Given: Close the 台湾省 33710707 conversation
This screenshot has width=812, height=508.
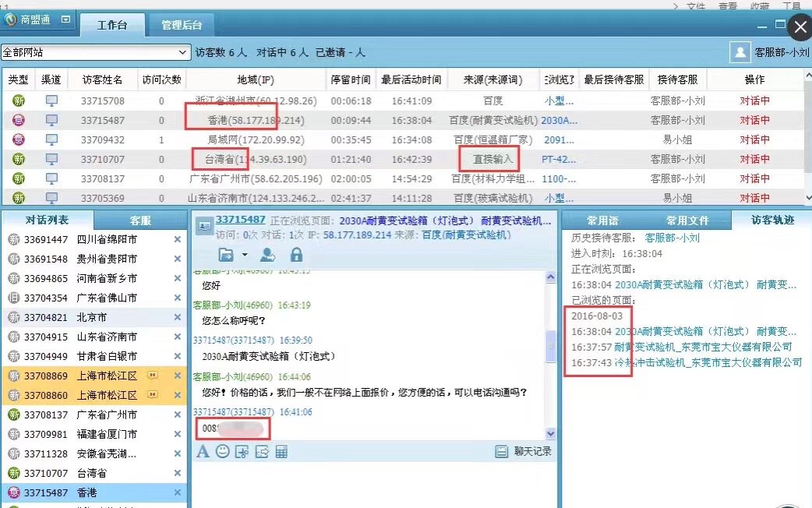Looking at the screenshot, I should click(177, 474).
